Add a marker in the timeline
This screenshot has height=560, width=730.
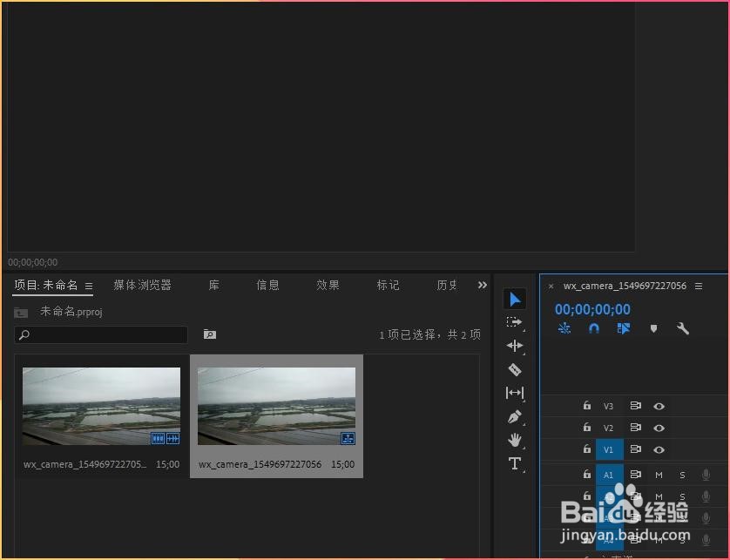pos(653,328)
